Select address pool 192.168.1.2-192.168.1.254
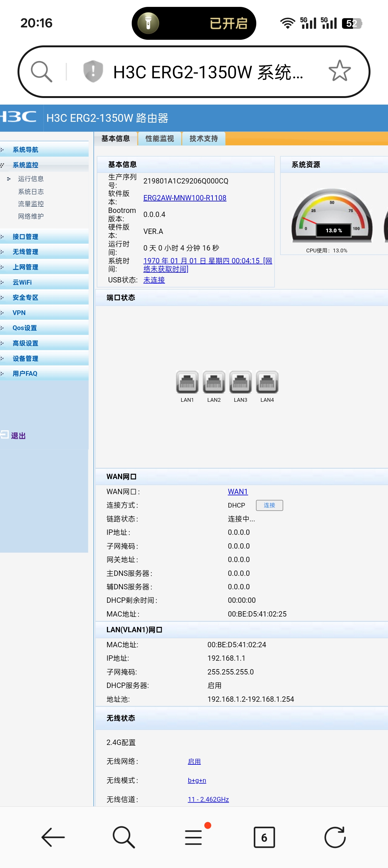 click(251, 699)
